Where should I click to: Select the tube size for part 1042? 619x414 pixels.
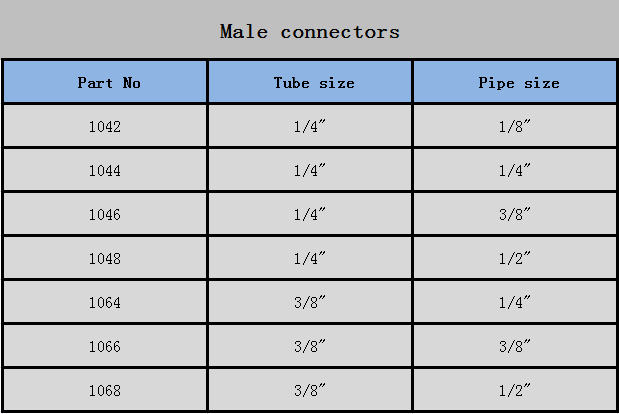(310, 127)
